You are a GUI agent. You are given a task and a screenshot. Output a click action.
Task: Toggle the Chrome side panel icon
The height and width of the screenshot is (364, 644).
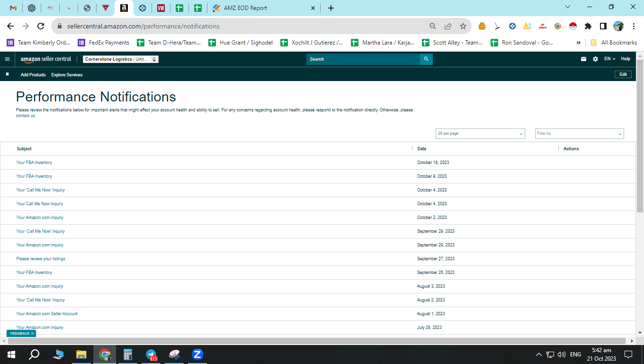603,26
